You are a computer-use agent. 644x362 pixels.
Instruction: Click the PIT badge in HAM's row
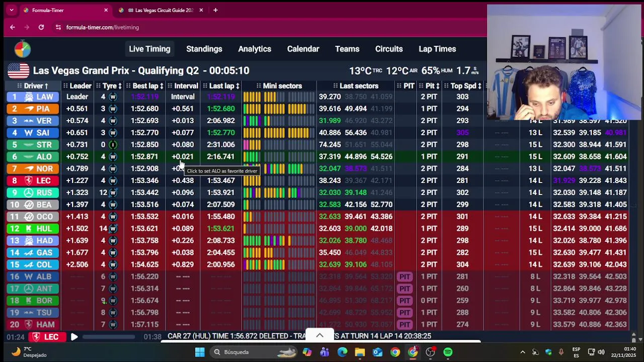pyautogui.click(x=405, y=324)
